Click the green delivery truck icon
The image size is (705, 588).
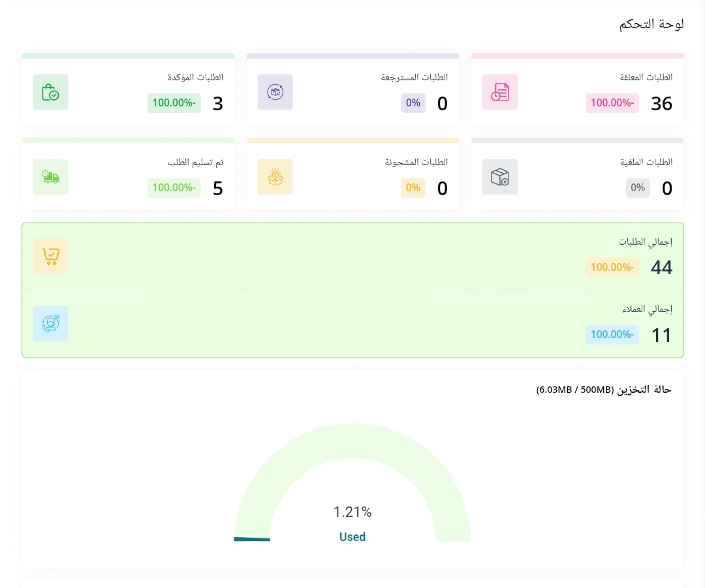[x=50, y=177]
